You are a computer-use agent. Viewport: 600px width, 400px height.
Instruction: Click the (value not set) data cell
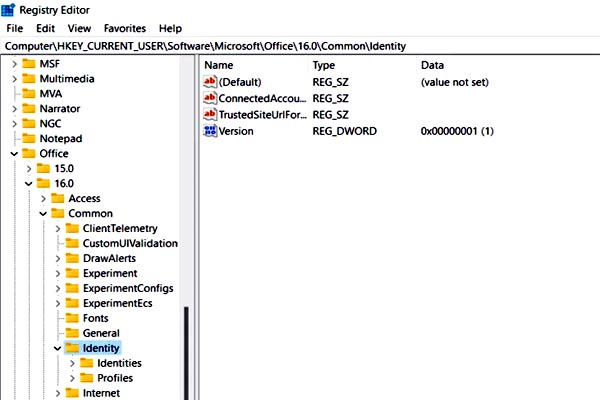(x=455, y=82)
